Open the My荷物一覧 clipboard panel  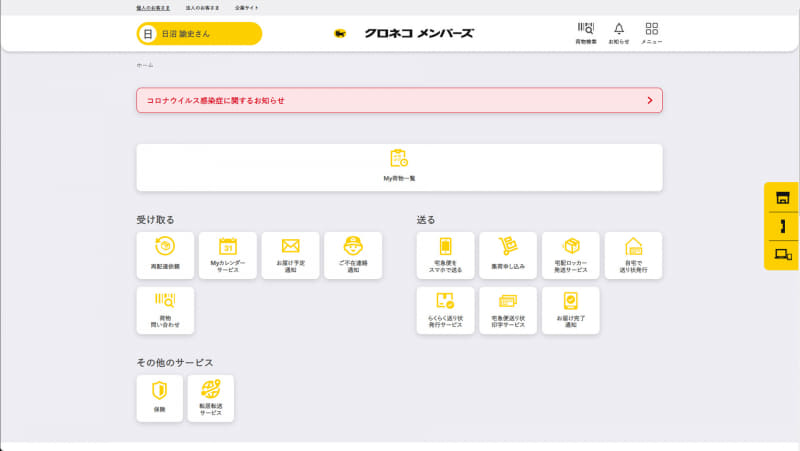(x=399, y=167)
